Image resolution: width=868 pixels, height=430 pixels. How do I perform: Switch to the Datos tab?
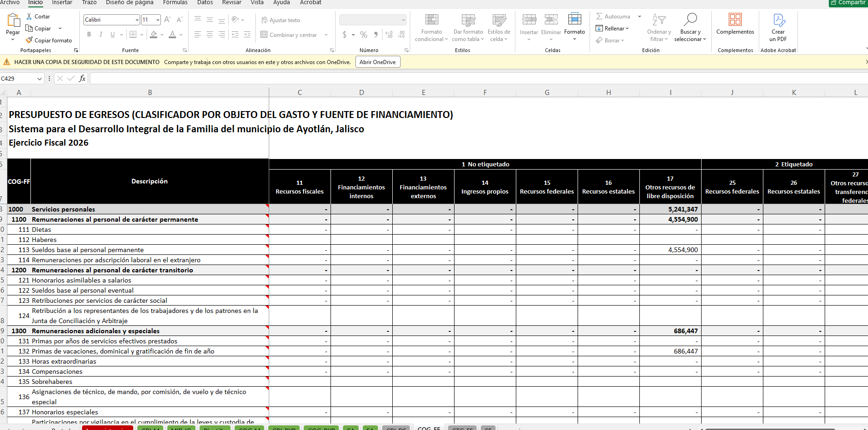coord(205,3)
